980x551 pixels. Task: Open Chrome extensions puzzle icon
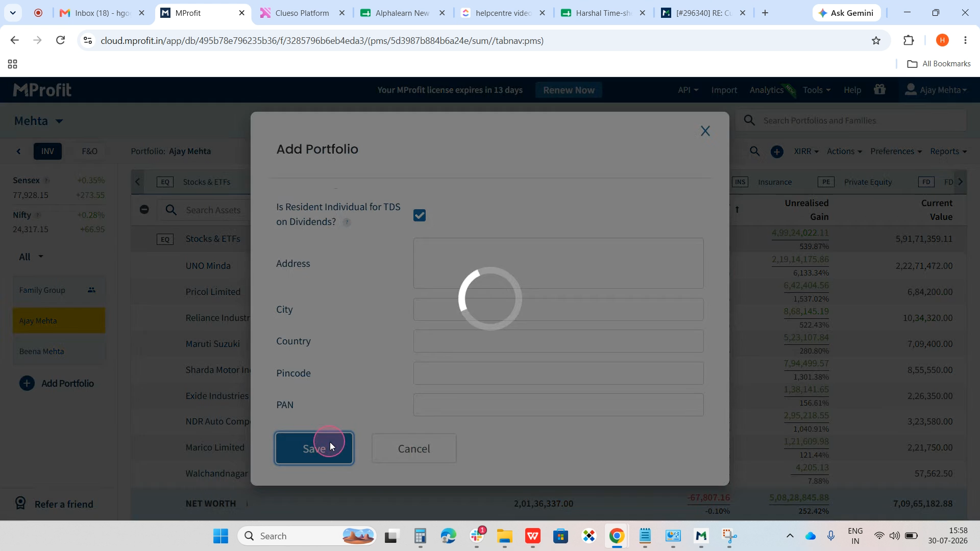click(x=909, y=40)
